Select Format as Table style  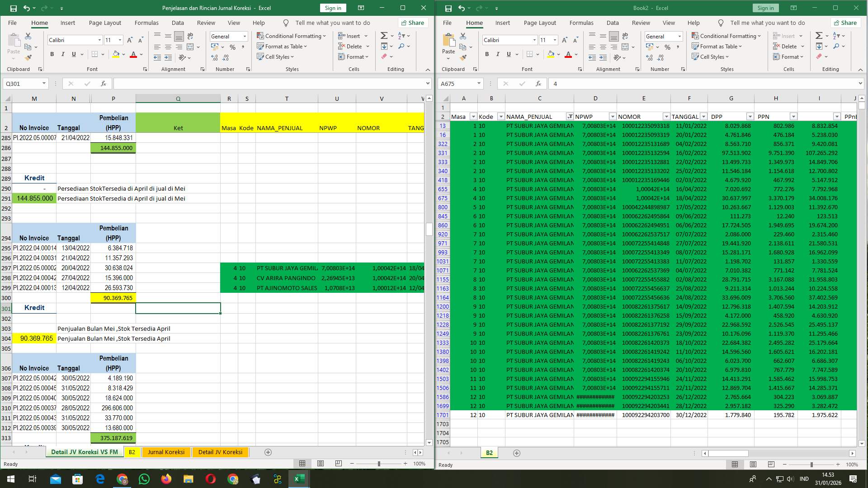[x=282, y=46]
